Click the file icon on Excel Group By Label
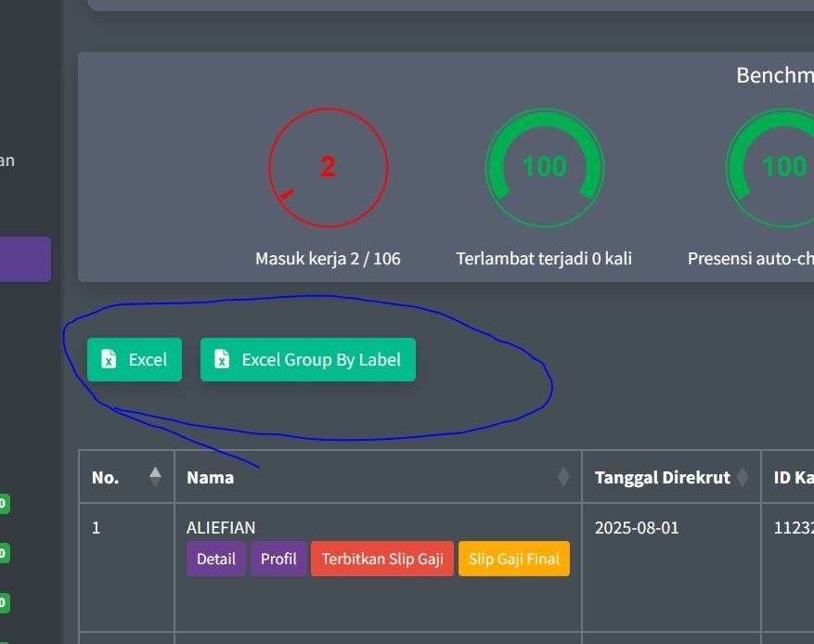The width and height of the screenshot is (814, 644). point(222,360)
